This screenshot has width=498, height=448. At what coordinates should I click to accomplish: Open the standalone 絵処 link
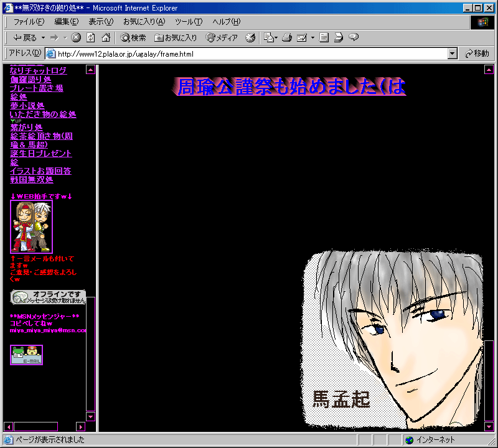(19, 97)
